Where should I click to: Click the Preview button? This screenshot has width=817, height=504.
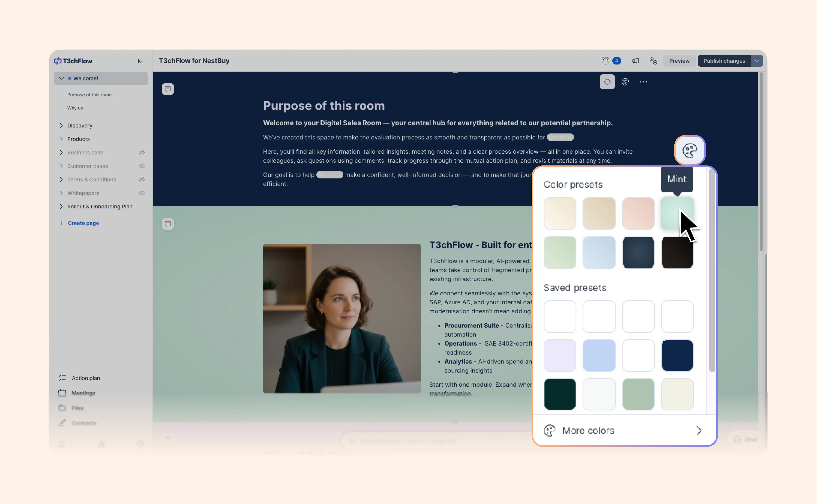tap(679, 61)
